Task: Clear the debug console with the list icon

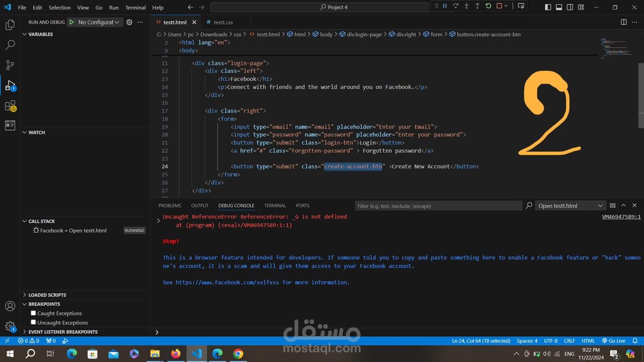Action: 612,205
